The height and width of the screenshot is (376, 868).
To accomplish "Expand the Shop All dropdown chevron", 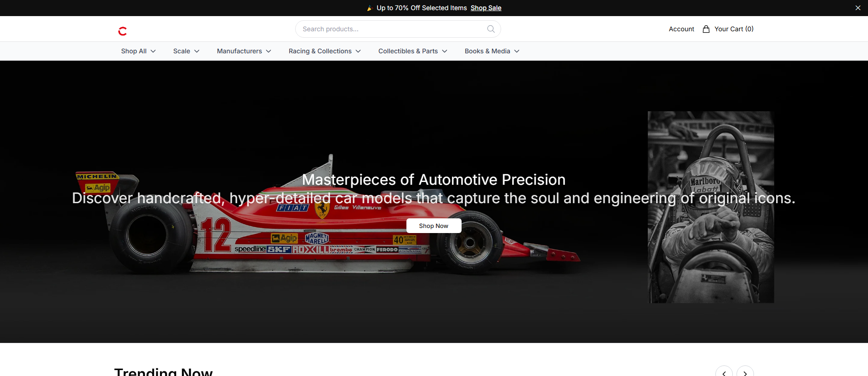I will coord(153,51).
